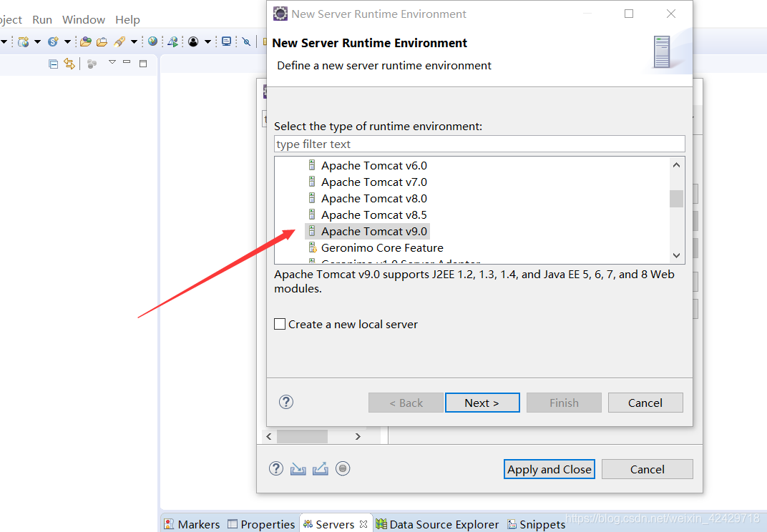Screen dimensions: 767x532
Task: Click Cancel in New Server Runtime dialog
Action: tap(645, 403)
